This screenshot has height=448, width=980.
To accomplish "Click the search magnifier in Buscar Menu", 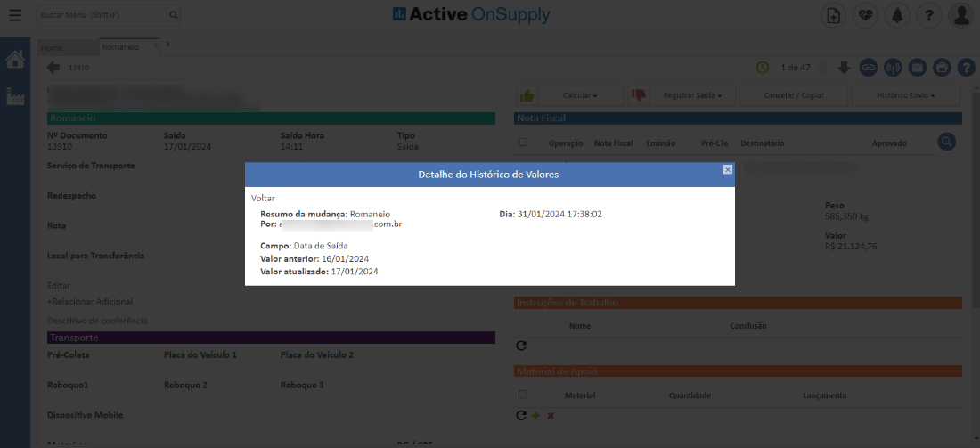I will pos(173,15).
